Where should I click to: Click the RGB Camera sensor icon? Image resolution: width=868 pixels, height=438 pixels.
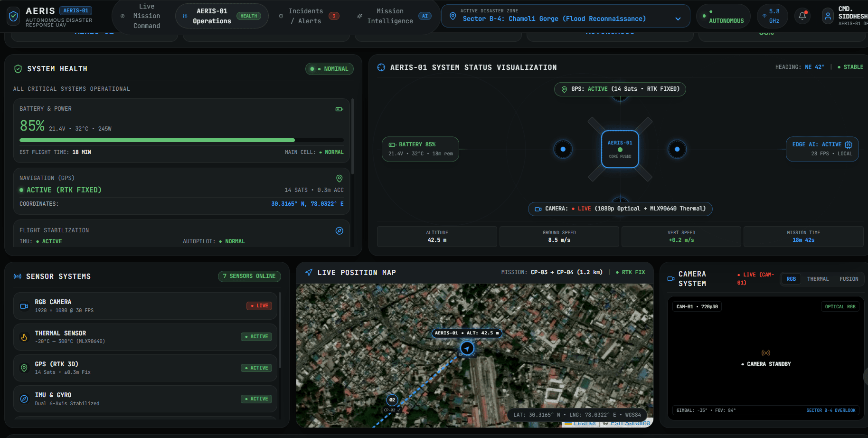[x=24, y=306]
